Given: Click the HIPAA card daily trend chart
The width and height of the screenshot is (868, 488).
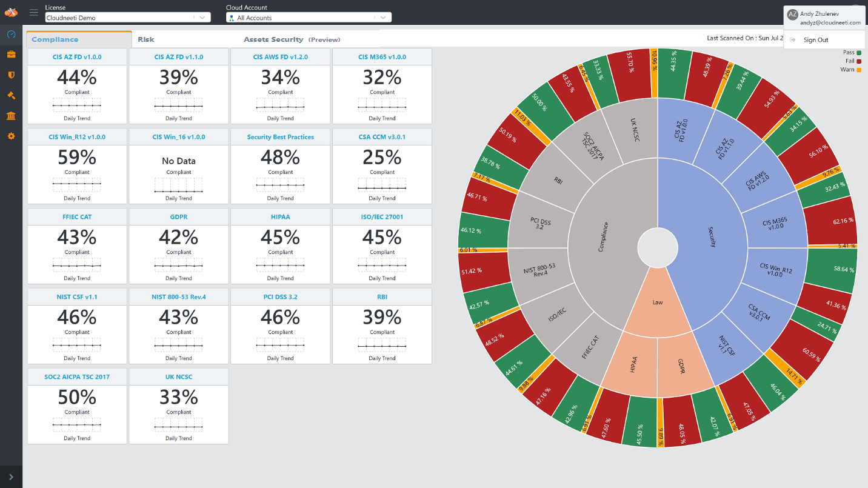Looking at the screenshot, I should (281, 265).
